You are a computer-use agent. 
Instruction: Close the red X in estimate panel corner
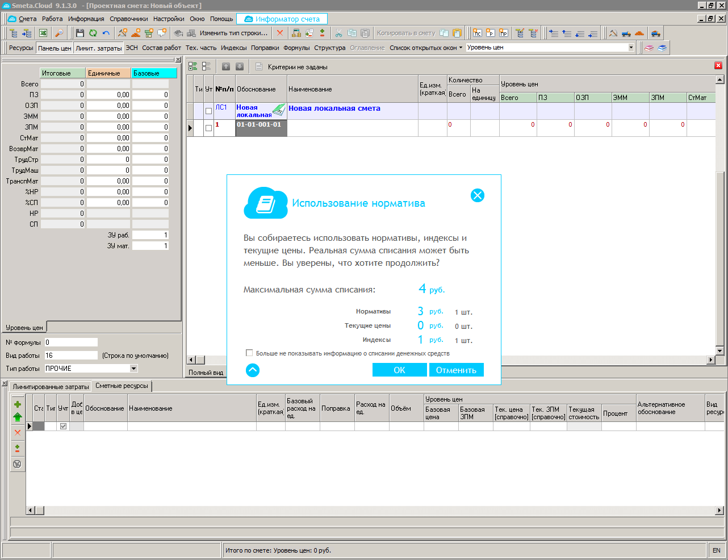pos(718,65)
